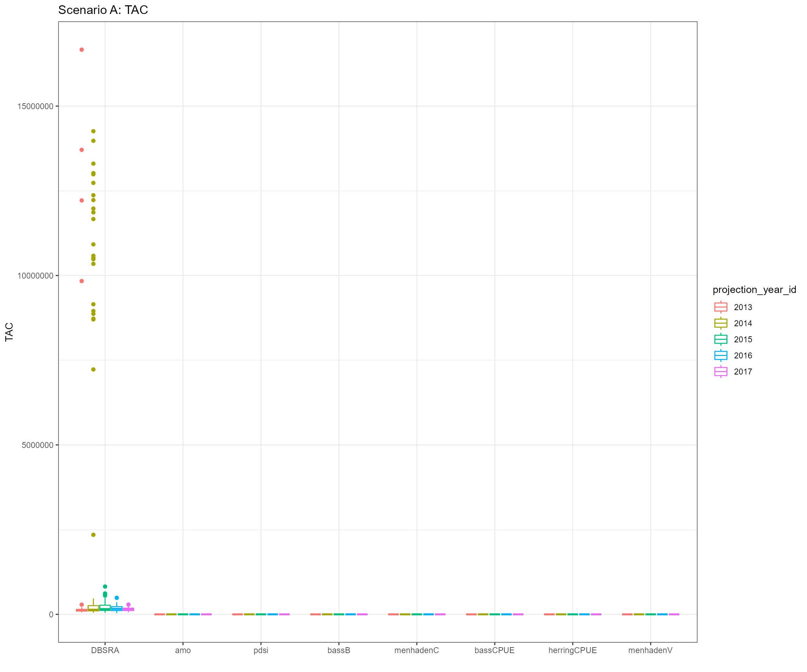Click the y-axis label 10000000
Screen dimensions: 807x672
tap(35, 276)
